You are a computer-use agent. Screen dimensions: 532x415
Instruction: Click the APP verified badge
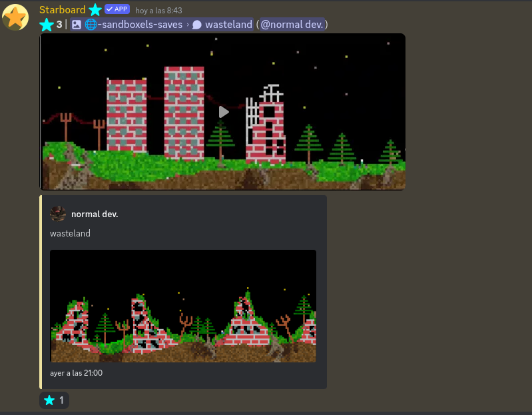tap(117, 9)
